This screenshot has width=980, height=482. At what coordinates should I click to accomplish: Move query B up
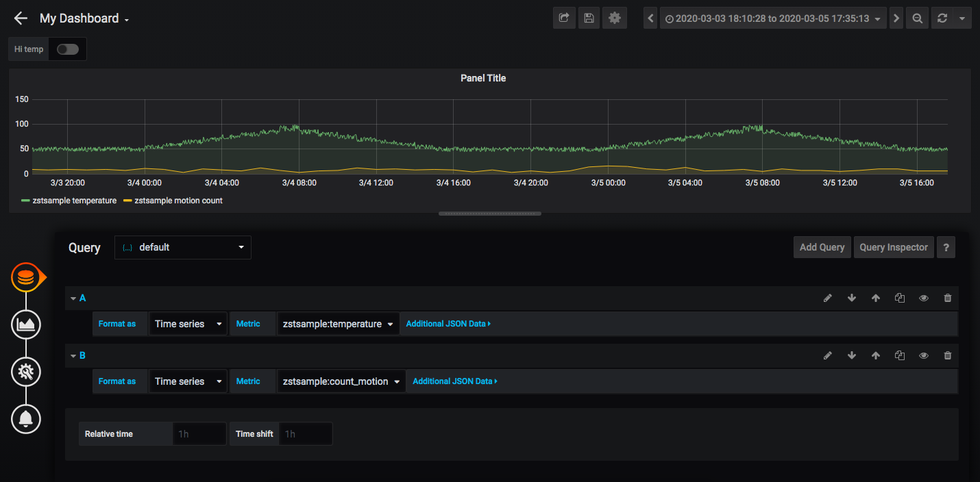(x=876, y=355)
